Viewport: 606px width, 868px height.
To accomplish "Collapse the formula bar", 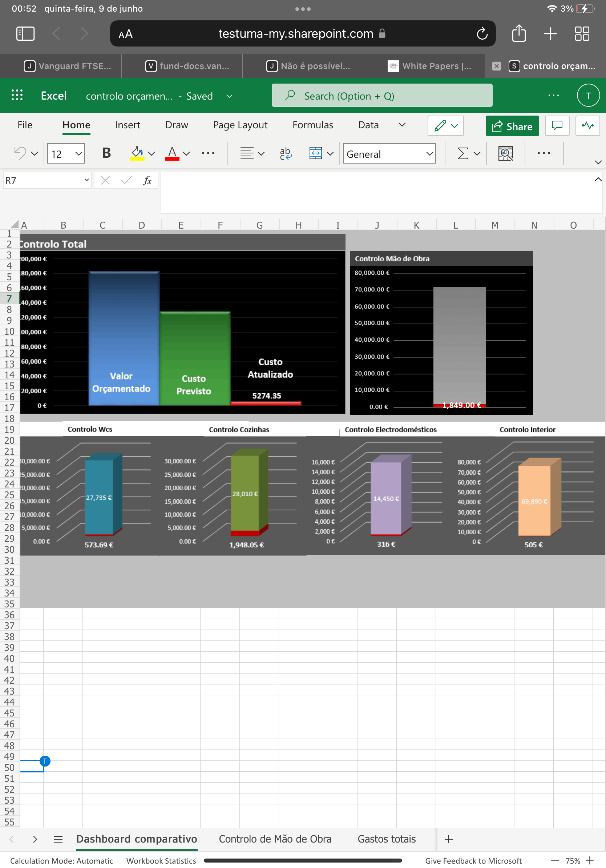I will (x=598, y=179).
